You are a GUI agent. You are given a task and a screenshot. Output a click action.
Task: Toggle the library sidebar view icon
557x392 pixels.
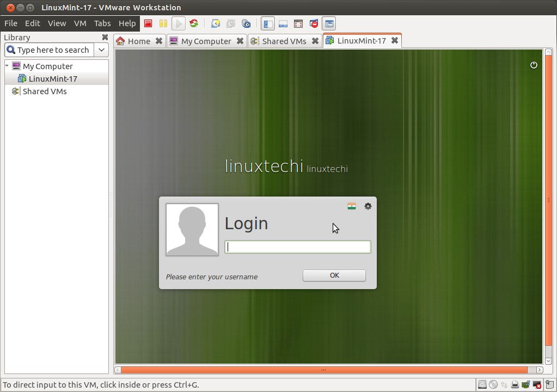coord(268,24)
